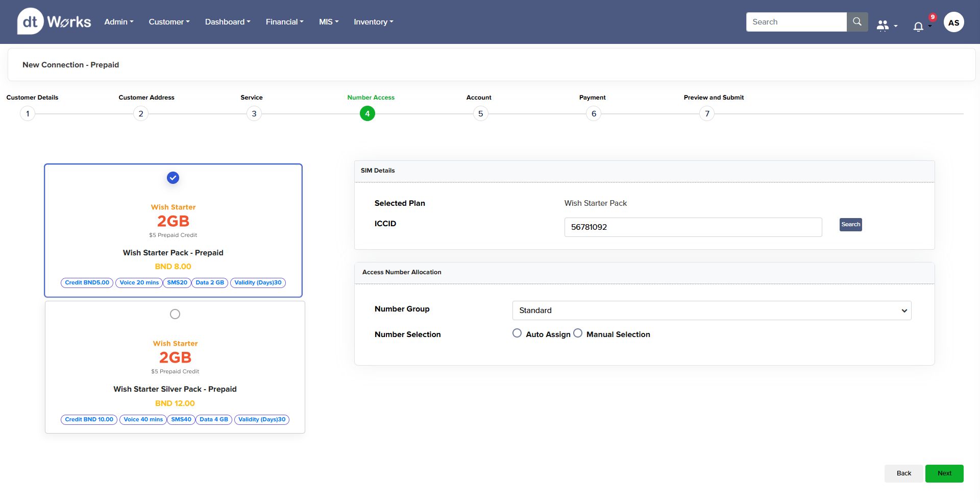Click the Voice 20 mins tag
This screenshot has height=503, width=980.
pyautogui.click(x=139, y=282)
